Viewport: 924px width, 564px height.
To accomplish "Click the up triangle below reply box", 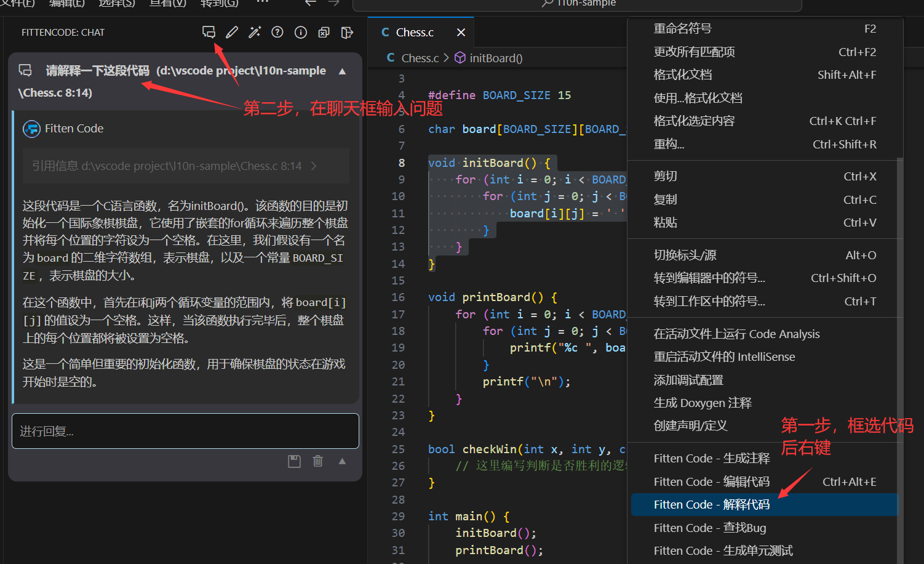I will click(343, 461).
